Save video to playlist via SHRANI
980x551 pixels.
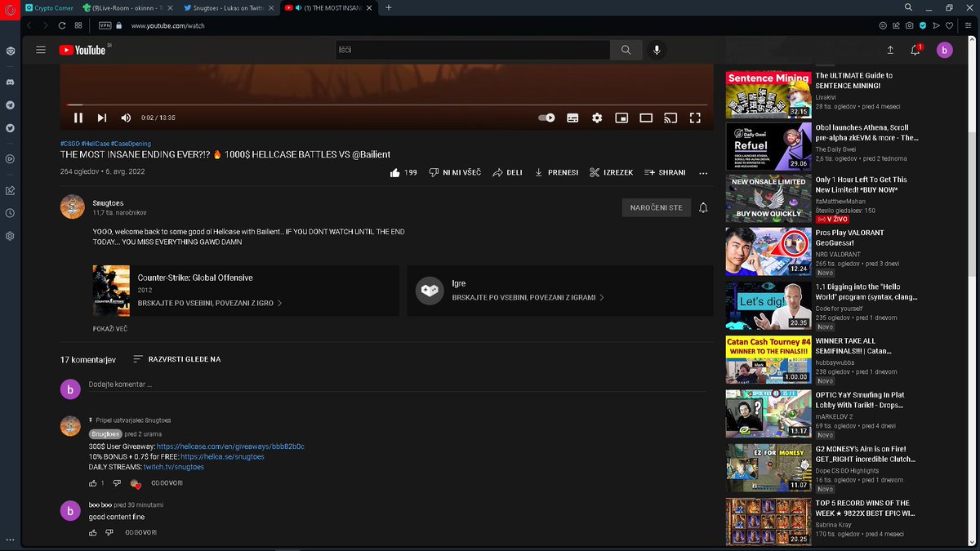pyautogui.click(x=665, y=173)
